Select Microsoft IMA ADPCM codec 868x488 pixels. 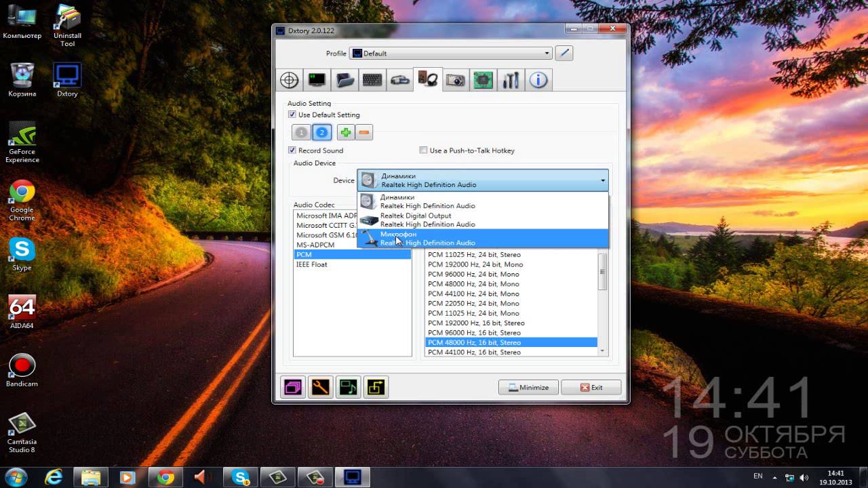click(326, 216)
